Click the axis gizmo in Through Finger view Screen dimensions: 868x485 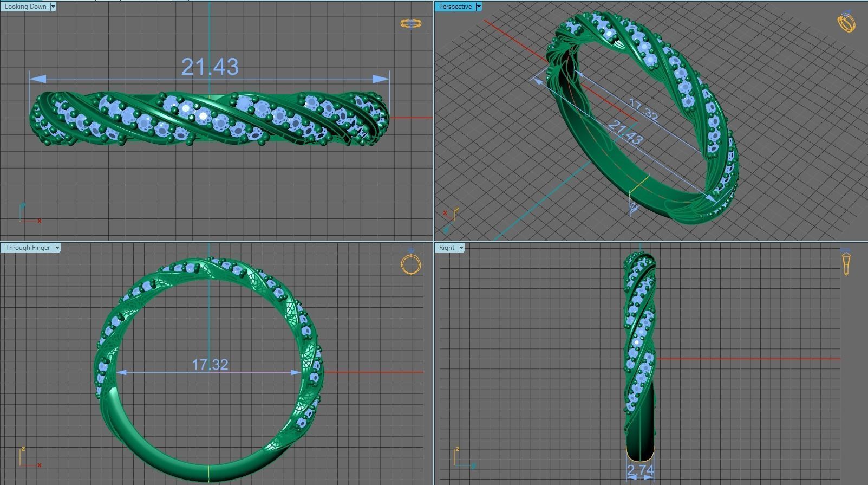point(30,457)
